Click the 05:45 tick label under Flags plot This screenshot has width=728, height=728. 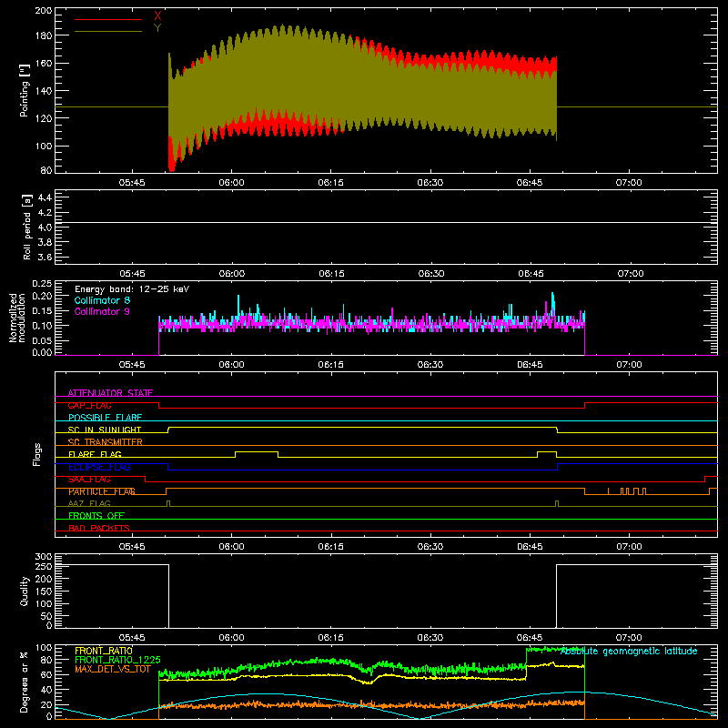pos(132,547)
